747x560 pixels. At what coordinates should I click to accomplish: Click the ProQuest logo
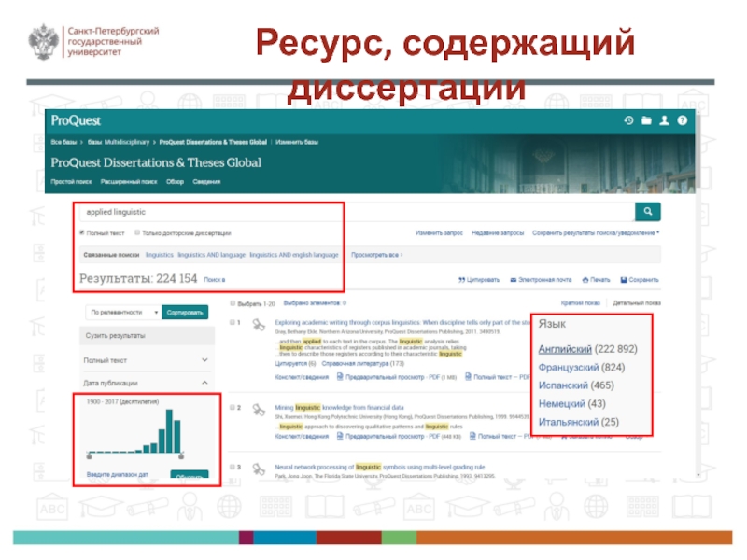click(x=76, y=120)
